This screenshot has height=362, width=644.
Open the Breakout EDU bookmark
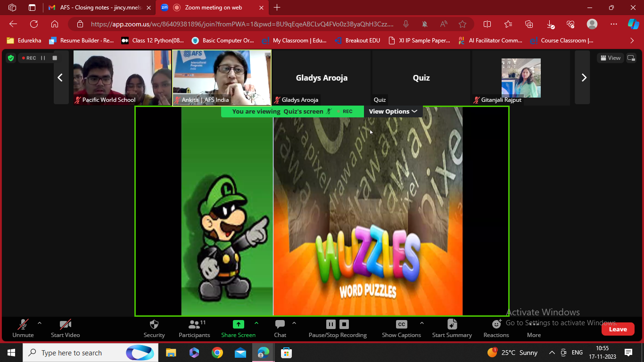coord(357,41)
